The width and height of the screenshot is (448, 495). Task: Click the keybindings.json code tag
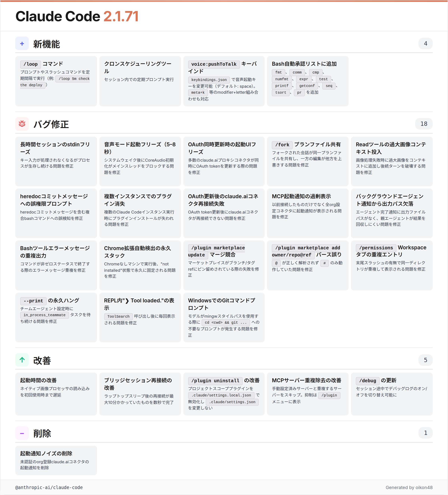209,80
